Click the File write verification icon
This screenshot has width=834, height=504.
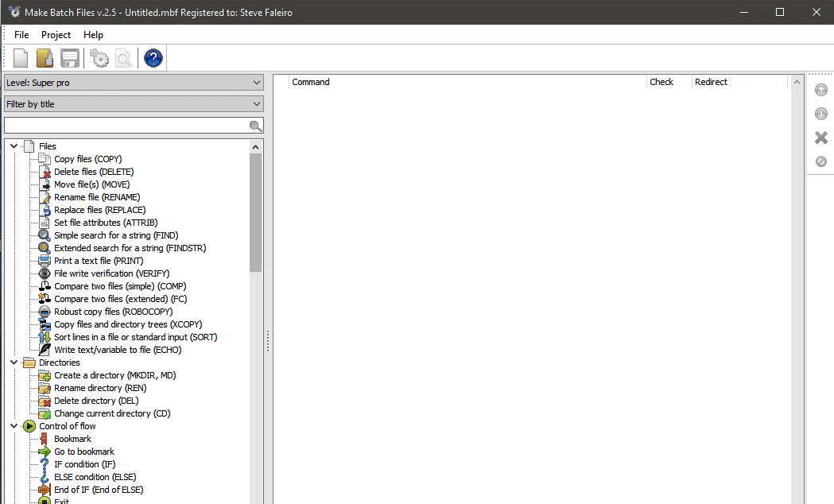pos(45,273)
